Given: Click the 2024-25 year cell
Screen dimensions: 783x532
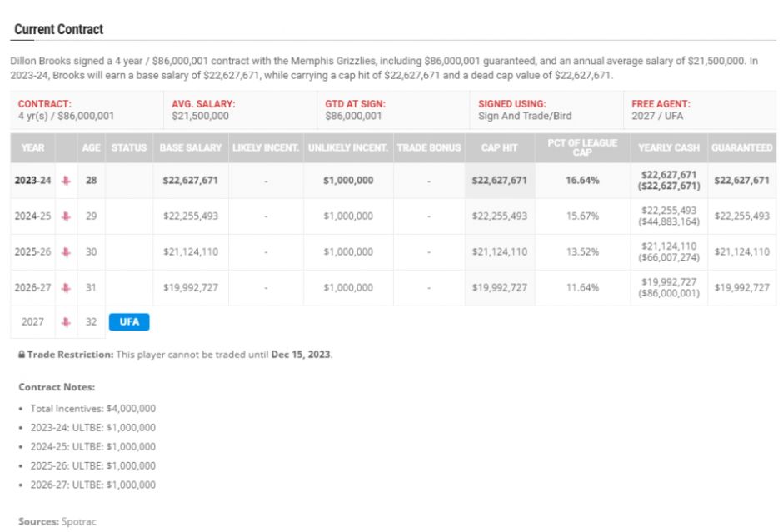Looking at the screenshot, I should point(33,216).
